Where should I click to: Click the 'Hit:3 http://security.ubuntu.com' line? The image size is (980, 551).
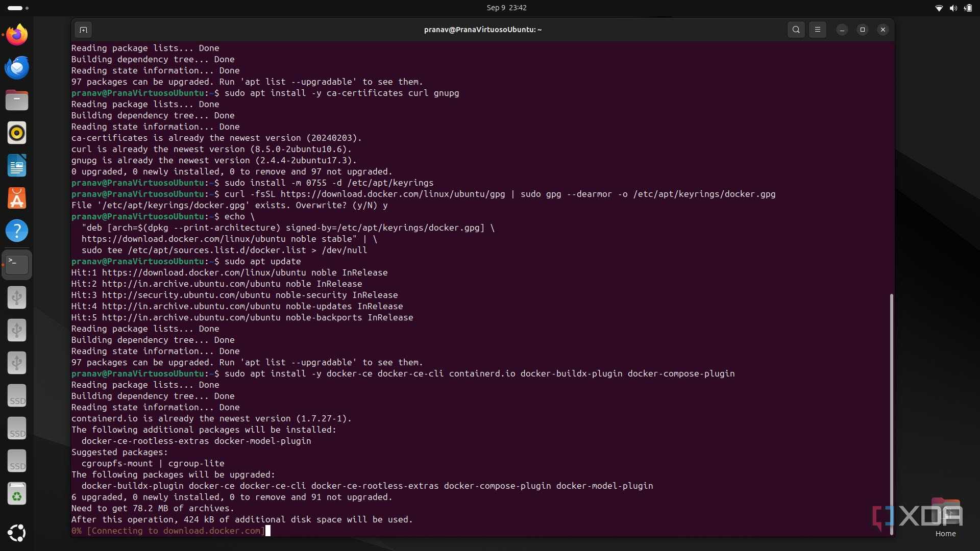234,295
